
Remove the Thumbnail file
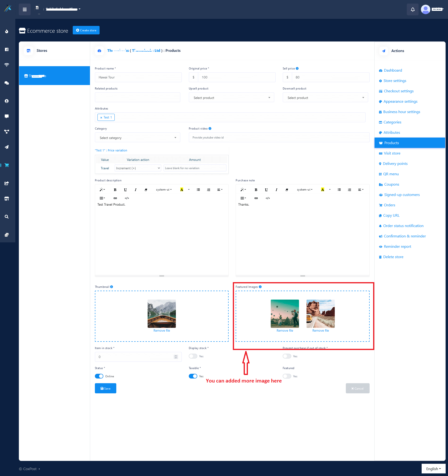161,330
